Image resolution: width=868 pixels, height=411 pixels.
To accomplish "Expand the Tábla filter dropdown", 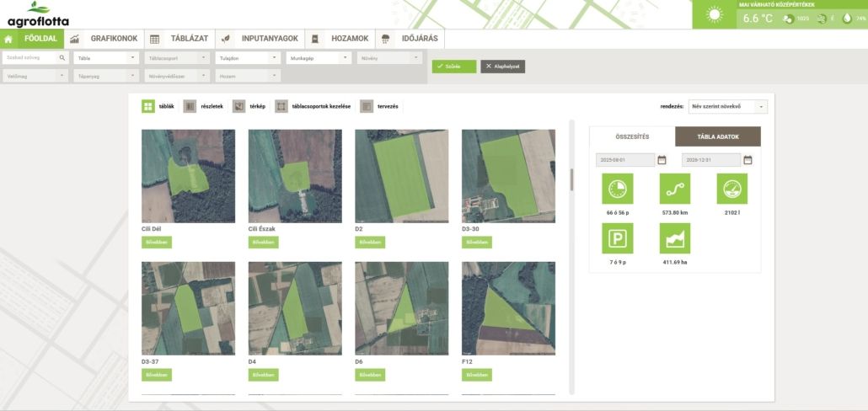I will tap(105, 58).
